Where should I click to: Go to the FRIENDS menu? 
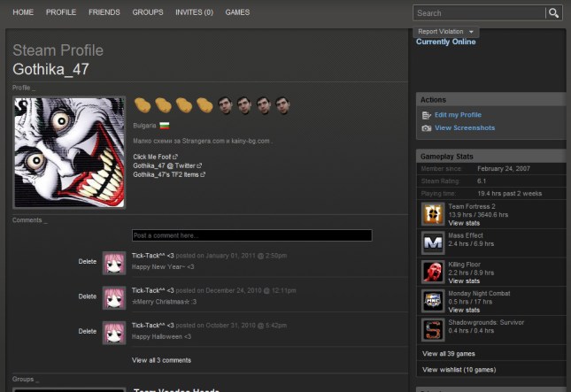[104, 12]
